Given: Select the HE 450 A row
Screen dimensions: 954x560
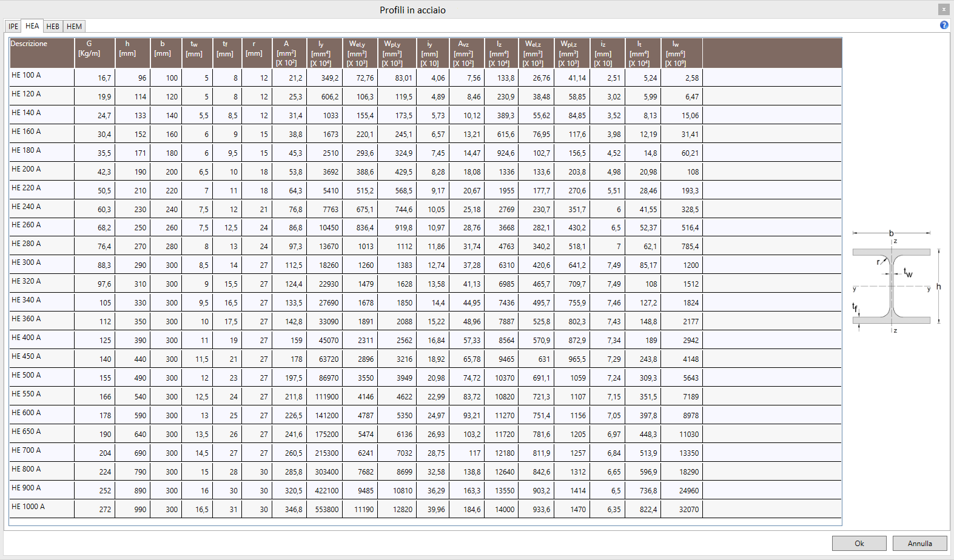Looking at the screenshot, I should pyautogui.click(x=426, y=359).
